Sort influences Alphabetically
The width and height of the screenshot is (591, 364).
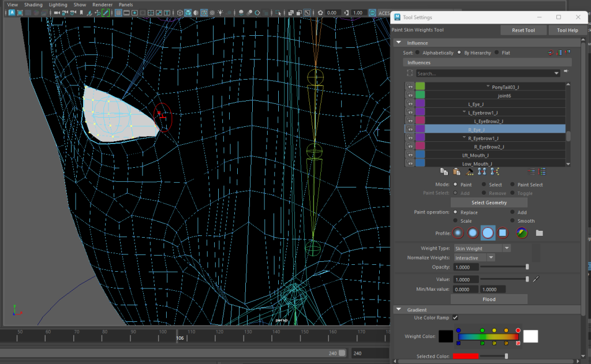click(418, 52)
